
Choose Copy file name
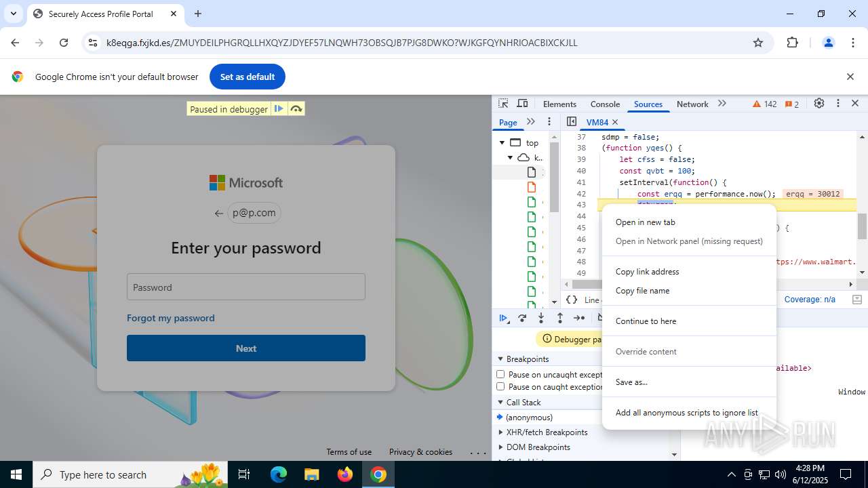689,291
